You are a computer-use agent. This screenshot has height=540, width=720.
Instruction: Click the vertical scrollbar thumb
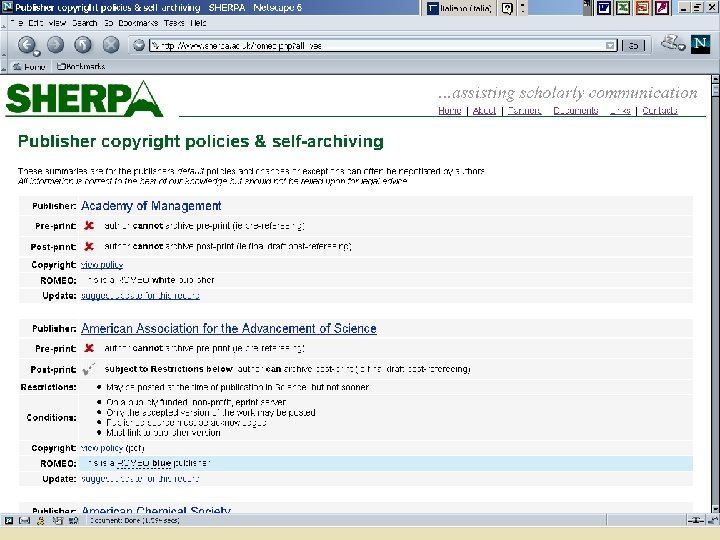715,90
